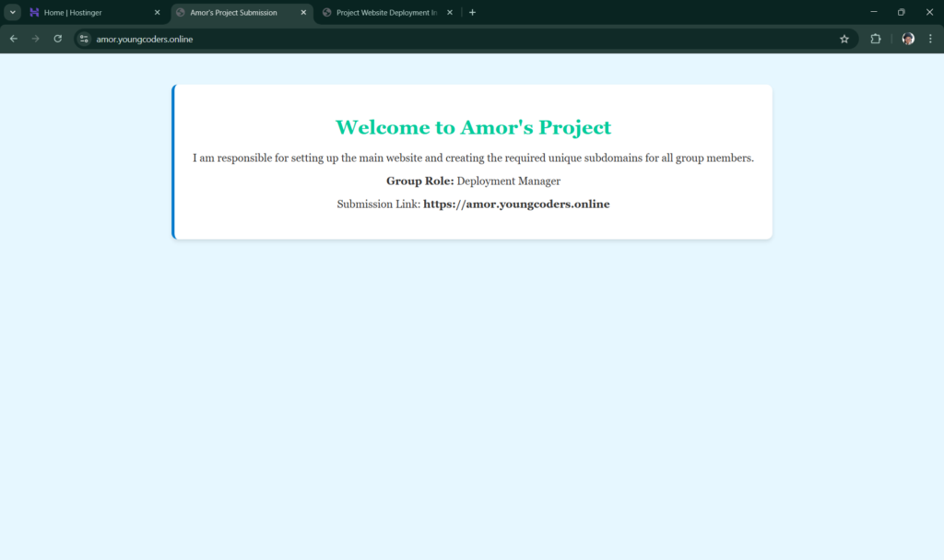Open the Chrome profile avatar

click(908, 39)
